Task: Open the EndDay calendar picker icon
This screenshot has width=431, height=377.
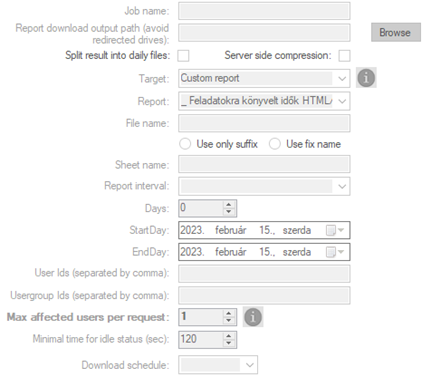Action: [x=335, y=252]
